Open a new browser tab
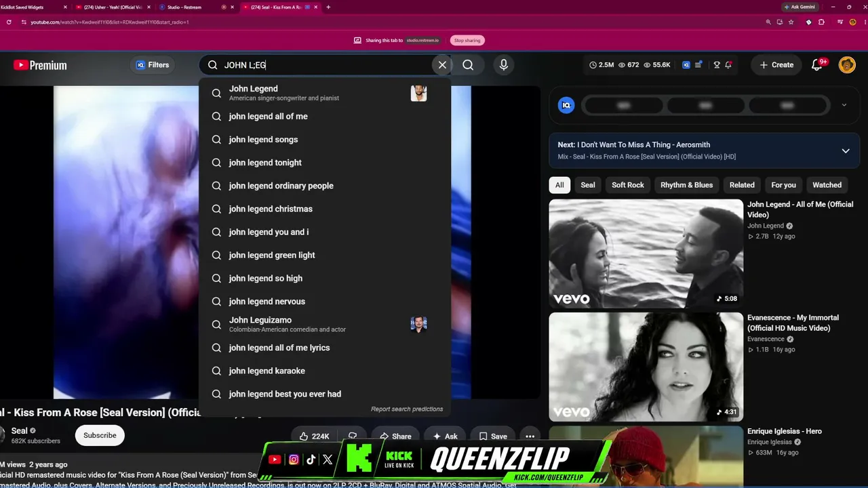 pyautogui.click(x=328, y=7)
